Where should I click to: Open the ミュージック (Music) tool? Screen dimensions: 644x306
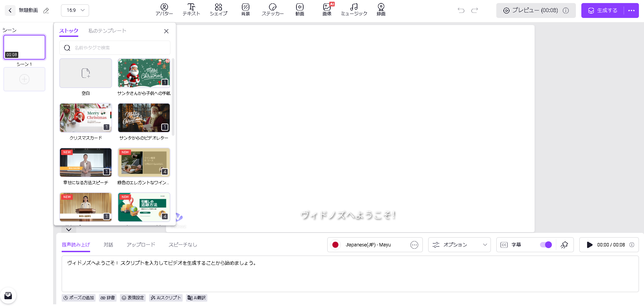pyautogui.click(x=354, y=10)
